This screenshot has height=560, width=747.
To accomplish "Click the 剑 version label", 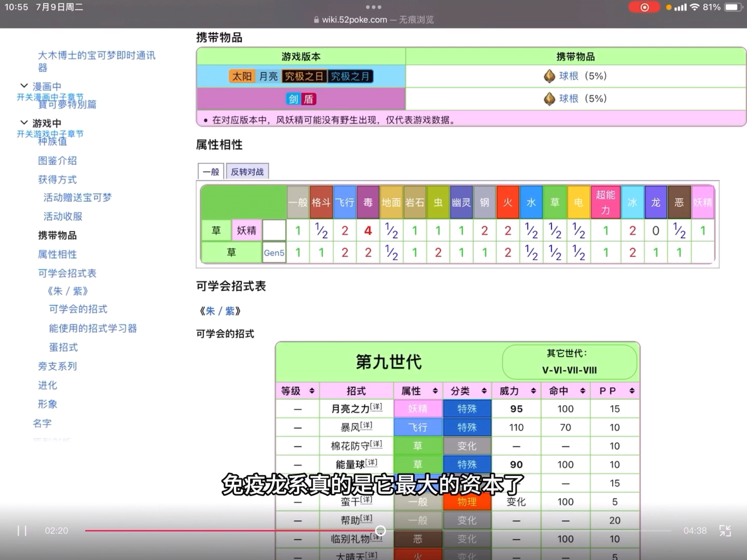I will 294,99.
